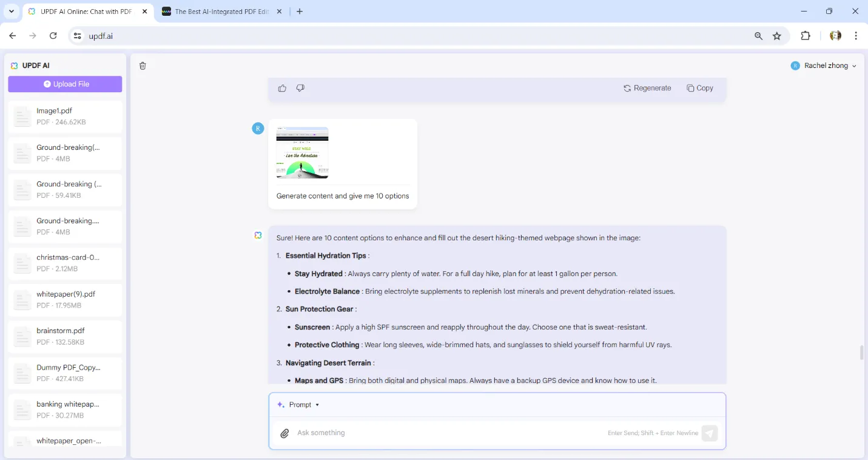Screen dimensions: 868x460
Task: Click 'Sun Protection Gear' heading
Action: [x=320, y=309]
